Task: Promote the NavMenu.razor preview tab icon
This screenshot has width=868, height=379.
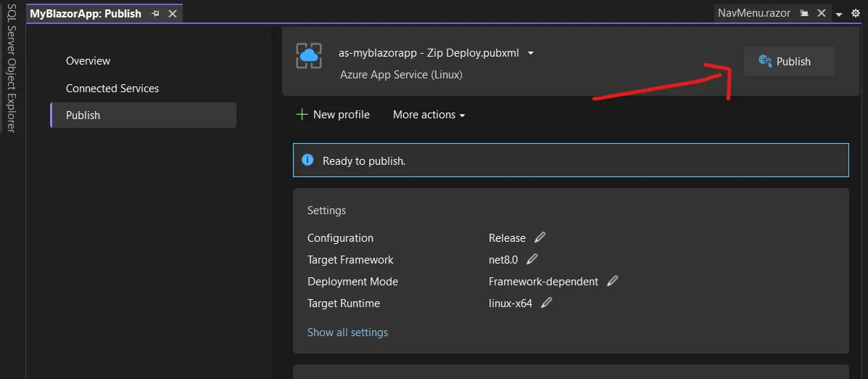Action: tap(804, 13)
